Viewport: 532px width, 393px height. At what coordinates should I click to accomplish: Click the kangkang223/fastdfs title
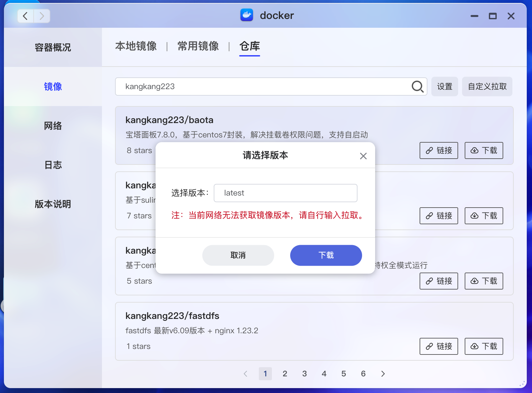point(172,316)
